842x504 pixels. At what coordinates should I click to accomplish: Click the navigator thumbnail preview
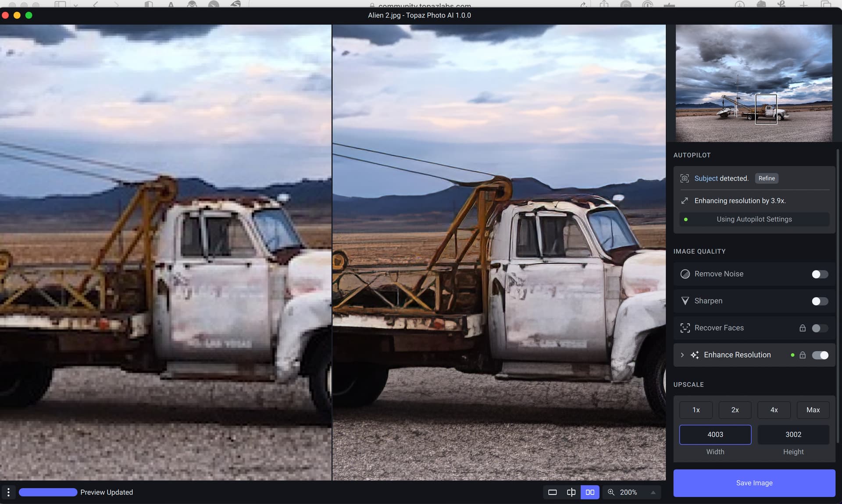click(753, 83)
